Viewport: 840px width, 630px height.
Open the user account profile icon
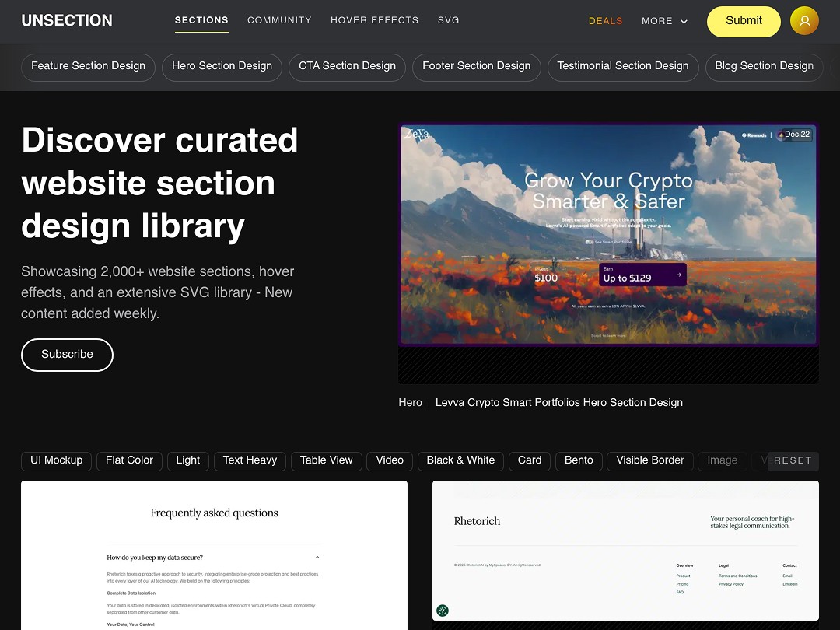(804, 21)
